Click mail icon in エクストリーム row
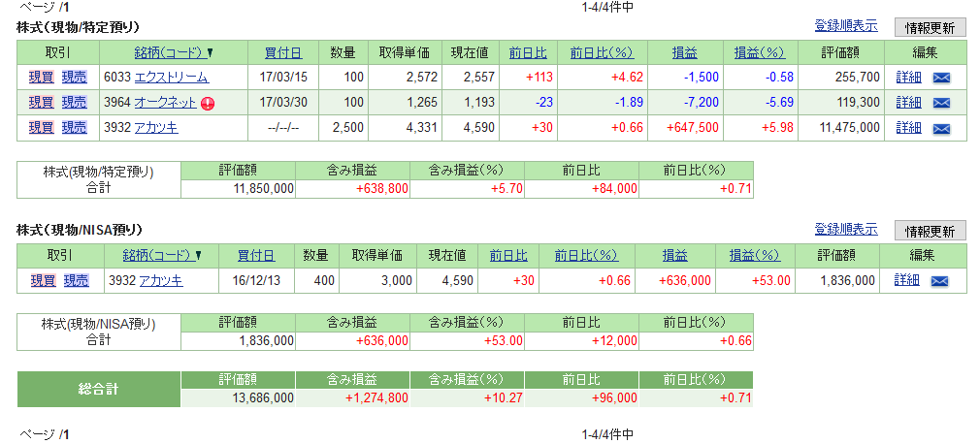Viewport: 980px width, 444px height. click(941, 79)
